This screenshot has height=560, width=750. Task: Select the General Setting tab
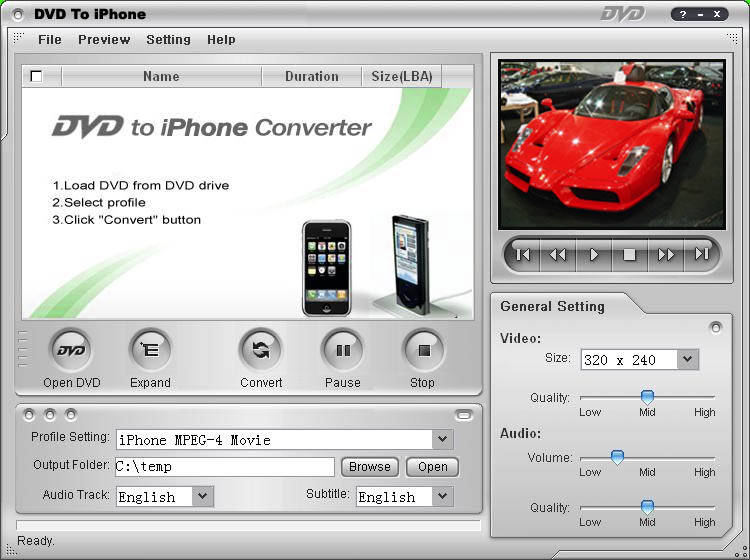coord(552,307)
